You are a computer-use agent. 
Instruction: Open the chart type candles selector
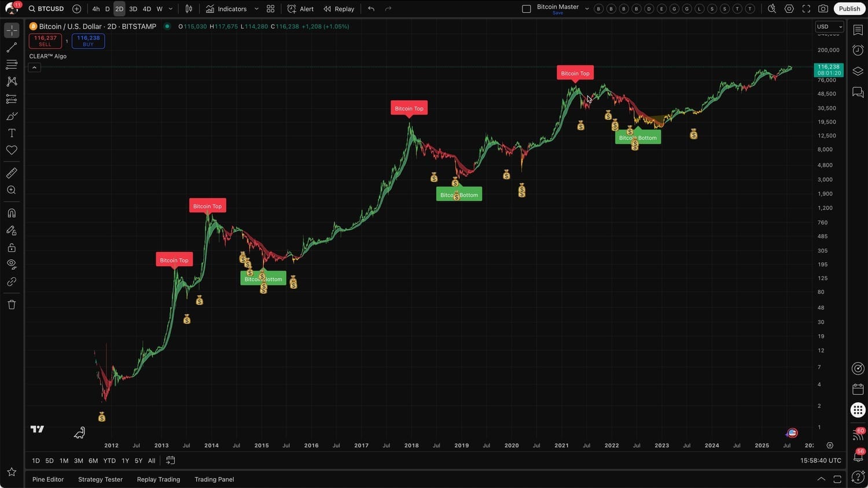coord(189,9)
